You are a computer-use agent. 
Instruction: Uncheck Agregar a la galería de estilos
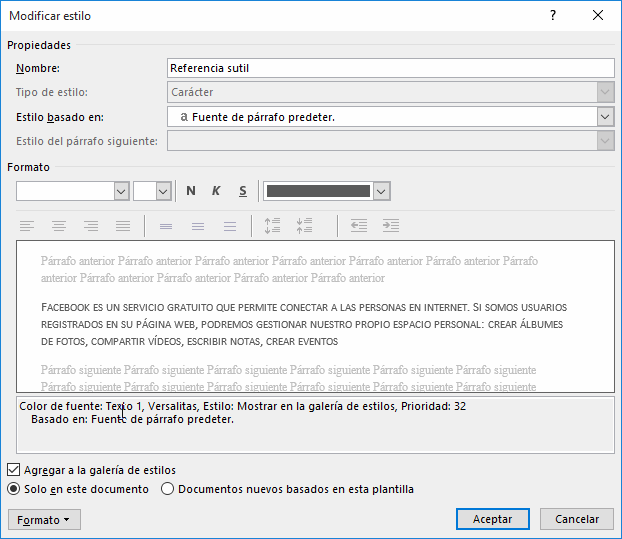(x=14, y=469)
